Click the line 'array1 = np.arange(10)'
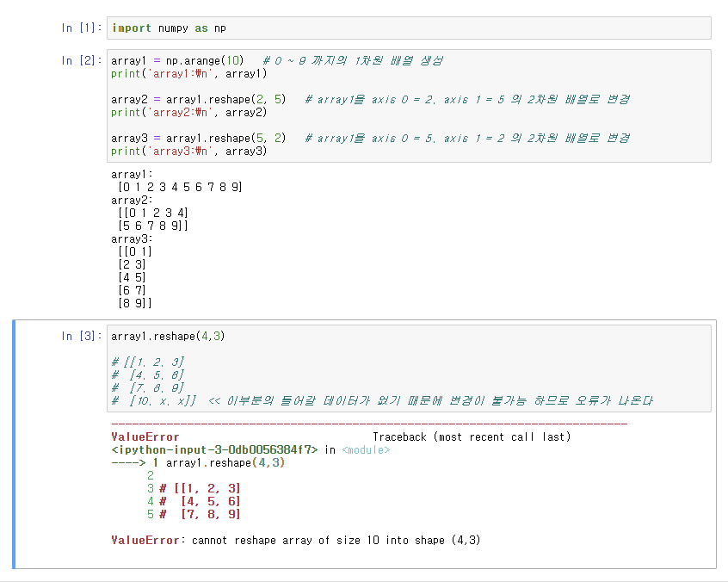 tap(177, 61)
